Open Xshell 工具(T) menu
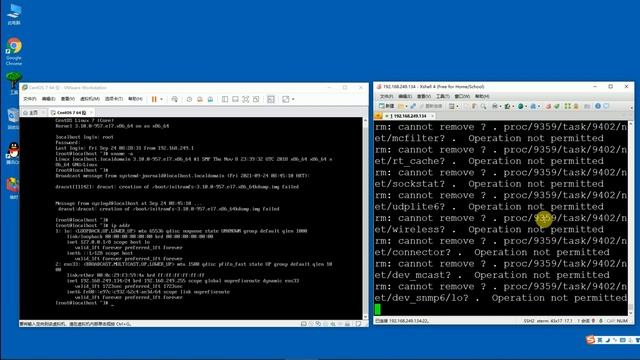Screen dimensions: 640x360 pos(442,96)
